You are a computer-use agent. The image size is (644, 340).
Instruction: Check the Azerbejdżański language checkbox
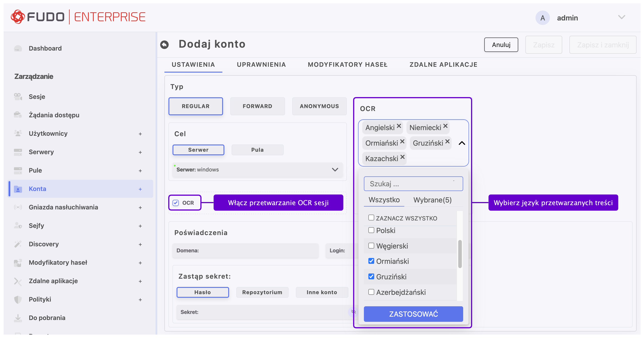coord(371,292)
